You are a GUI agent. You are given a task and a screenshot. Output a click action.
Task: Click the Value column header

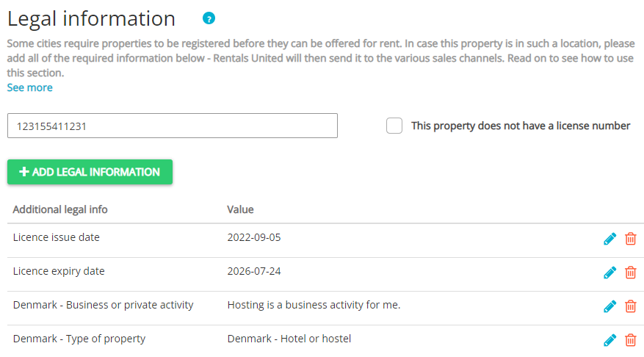pyautogui.click(x=240, y=209)
